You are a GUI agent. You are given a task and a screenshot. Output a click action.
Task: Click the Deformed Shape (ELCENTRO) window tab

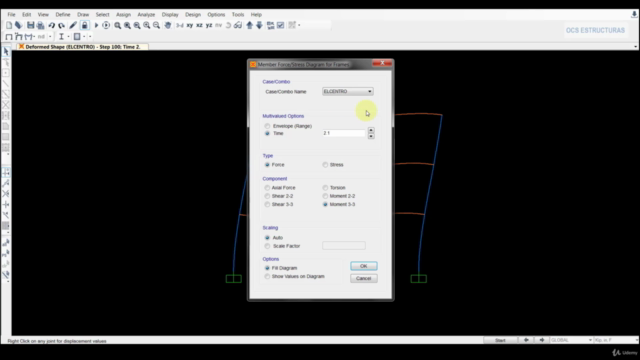click(x=83, y=47)
